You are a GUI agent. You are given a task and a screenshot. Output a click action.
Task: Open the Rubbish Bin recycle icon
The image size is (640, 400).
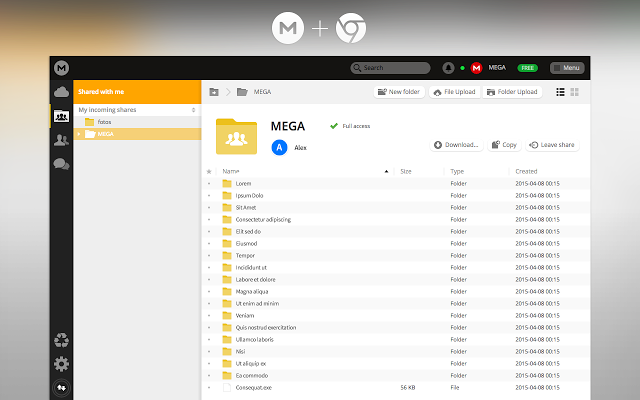pos(61,340)
